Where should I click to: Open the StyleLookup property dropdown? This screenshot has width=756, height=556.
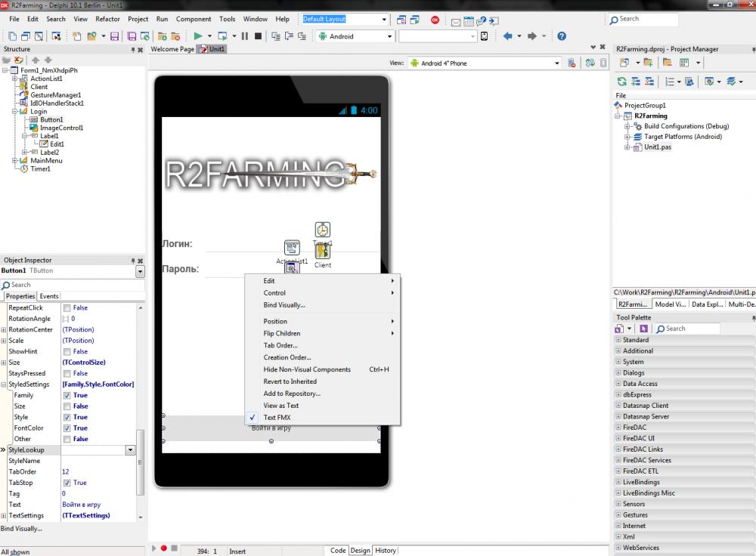(130, 450)
